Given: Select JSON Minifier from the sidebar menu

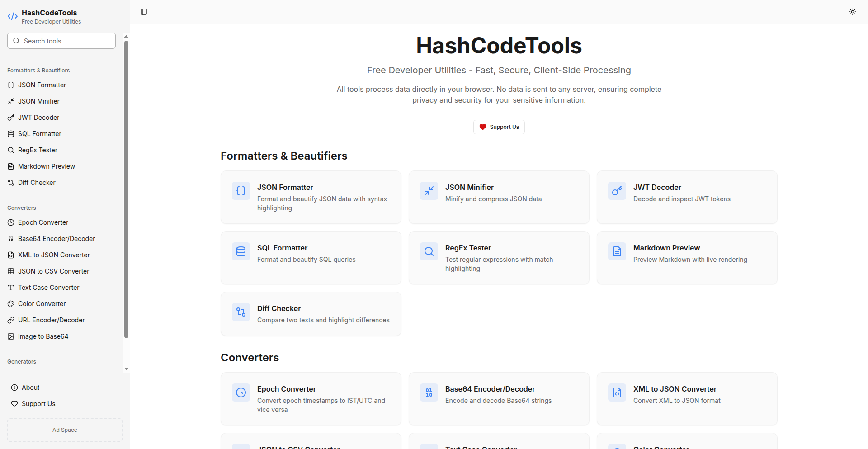Looking at the screenshot, I should 38,101.
